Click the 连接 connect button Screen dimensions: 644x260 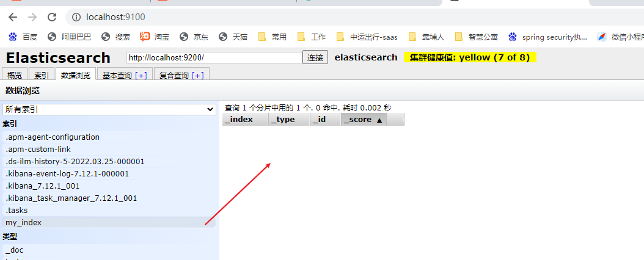tap(315, 57)
